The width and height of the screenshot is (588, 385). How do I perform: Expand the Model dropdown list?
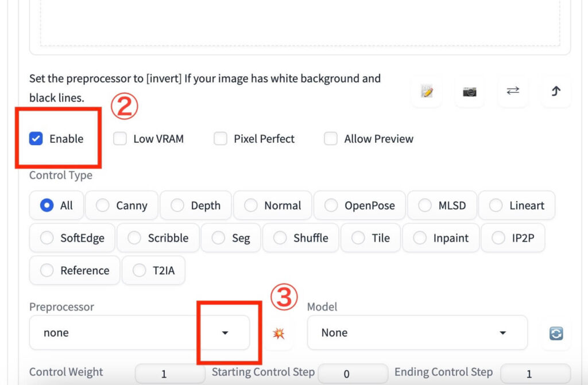502,333
